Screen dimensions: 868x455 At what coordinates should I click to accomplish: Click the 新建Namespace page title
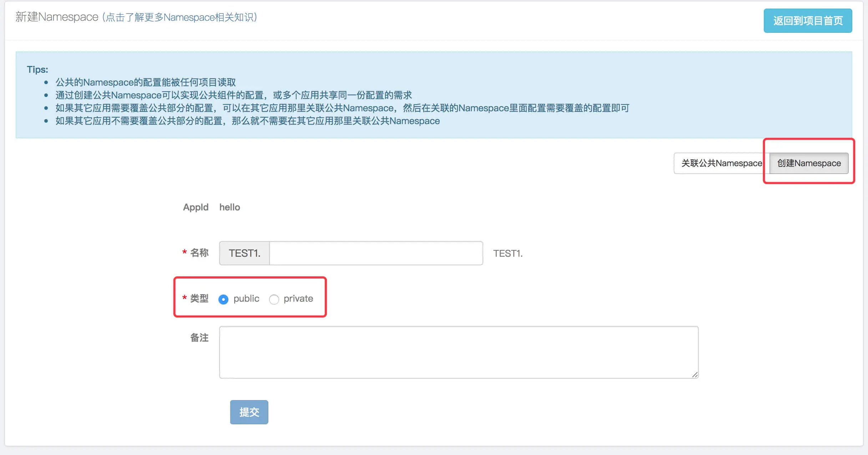click(x=57, y=17)
